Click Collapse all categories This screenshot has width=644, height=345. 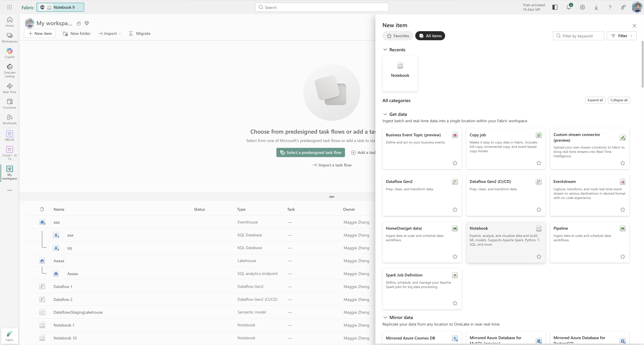[x=619, y=100]
